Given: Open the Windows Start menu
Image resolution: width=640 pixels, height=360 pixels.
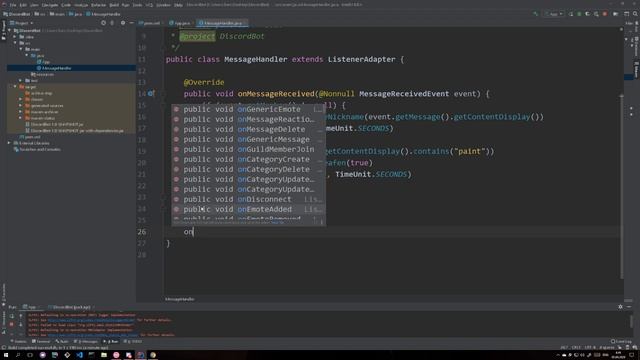Looking at the screenshot, I should tap(6, 355).
